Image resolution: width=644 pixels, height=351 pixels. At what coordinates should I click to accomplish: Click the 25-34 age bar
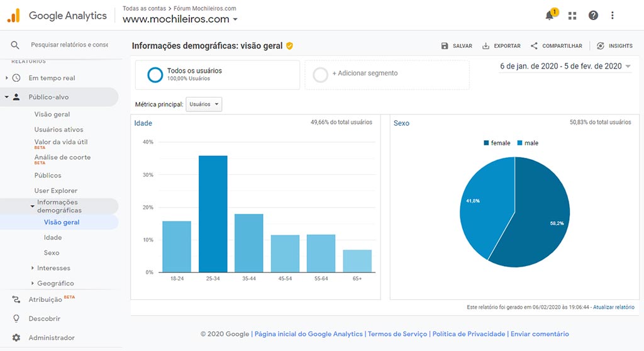click(x=213, y=214)
